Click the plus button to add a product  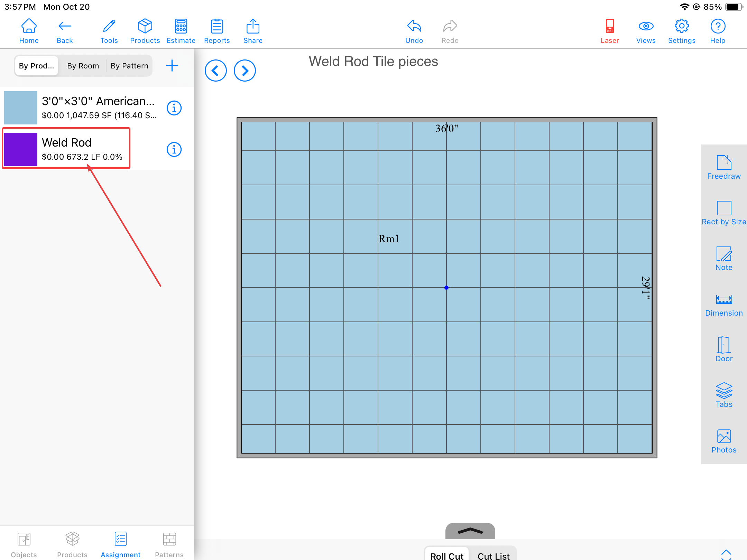[x=172, y=66]
